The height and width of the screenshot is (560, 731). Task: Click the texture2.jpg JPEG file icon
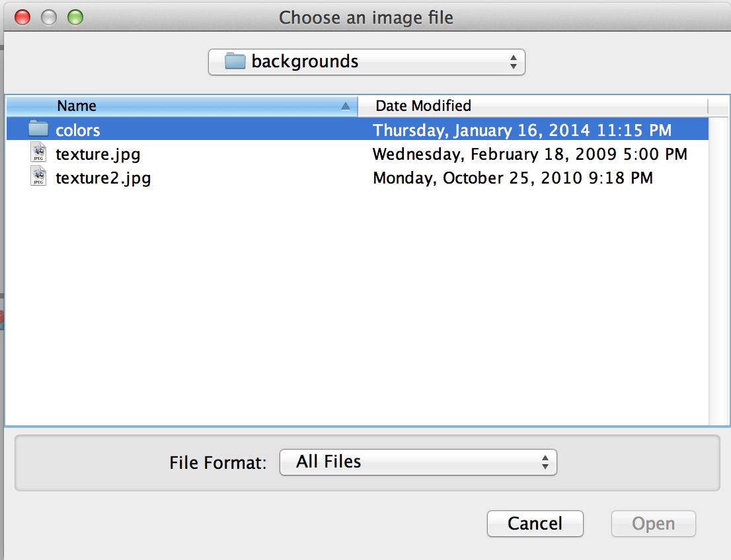[x=38, y=178]
